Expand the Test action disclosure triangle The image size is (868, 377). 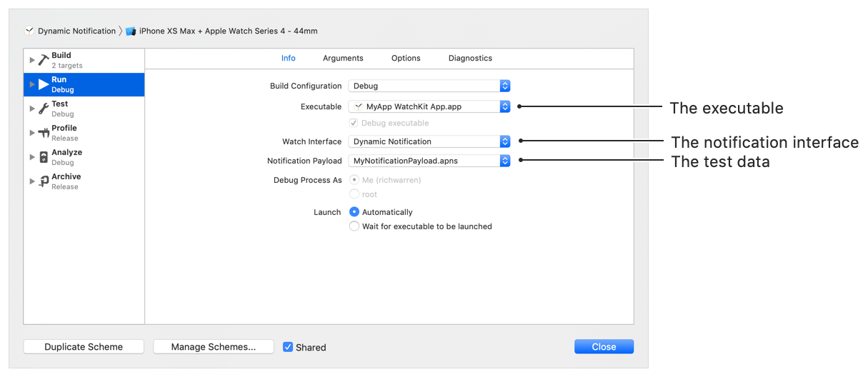(31, 109)
